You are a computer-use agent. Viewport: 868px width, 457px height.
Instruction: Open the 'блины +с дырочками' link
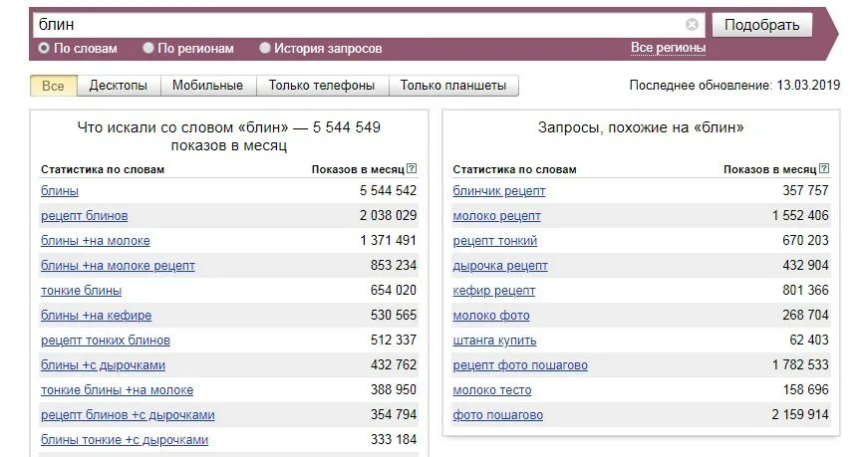pyautogui.click(x=103, y=365)
